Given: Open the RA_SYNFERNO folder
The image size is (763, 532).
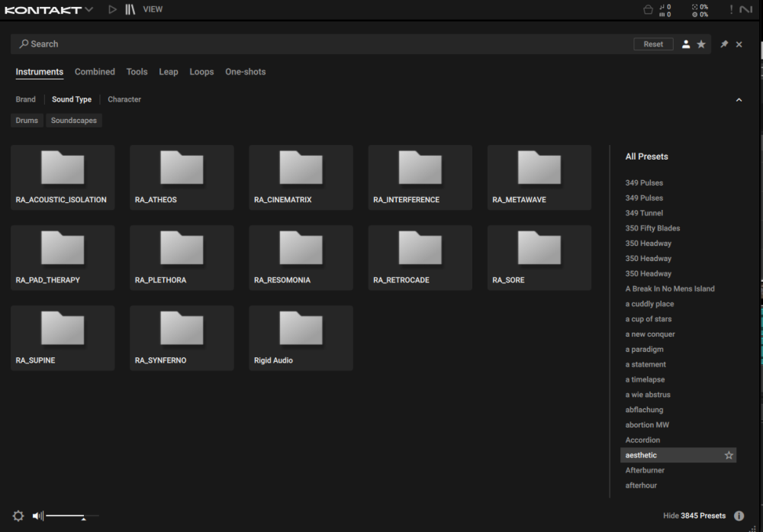Looking at the screenshot, I should [x=182, y=338].
